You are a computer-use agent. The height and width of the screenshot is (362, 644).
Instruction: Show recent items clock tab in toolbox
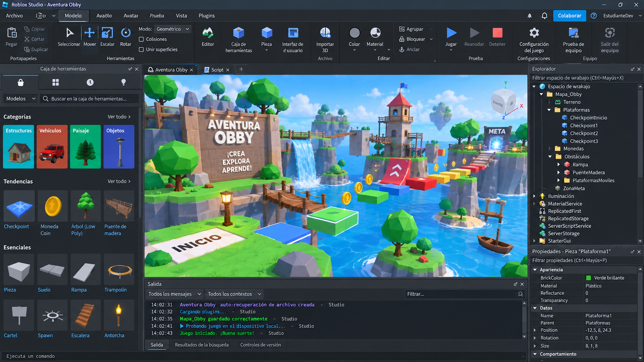90,82
